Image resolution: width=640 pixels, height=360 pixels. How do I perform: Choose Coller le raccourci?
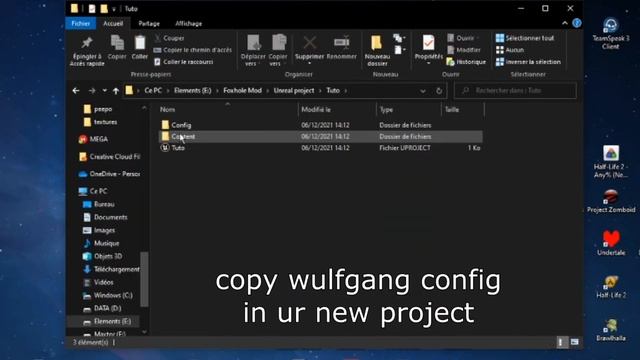184,62
